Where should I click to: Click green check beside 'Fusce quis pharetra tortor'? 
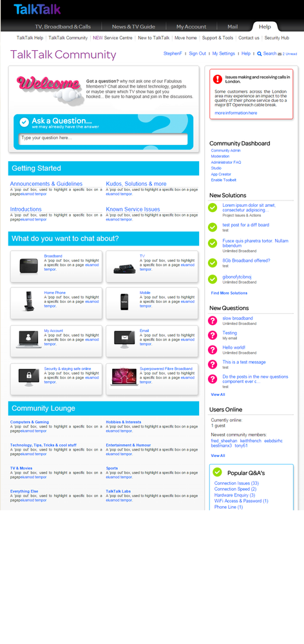(213, 243)
